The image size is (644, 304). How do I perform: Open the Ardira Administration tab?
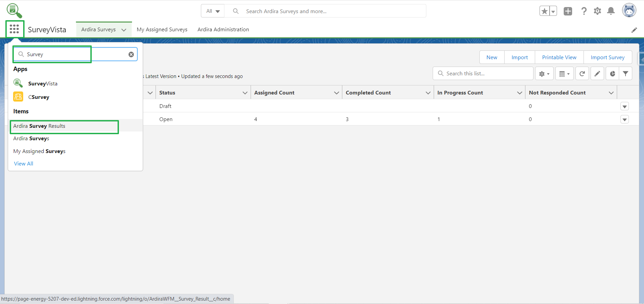223,30
